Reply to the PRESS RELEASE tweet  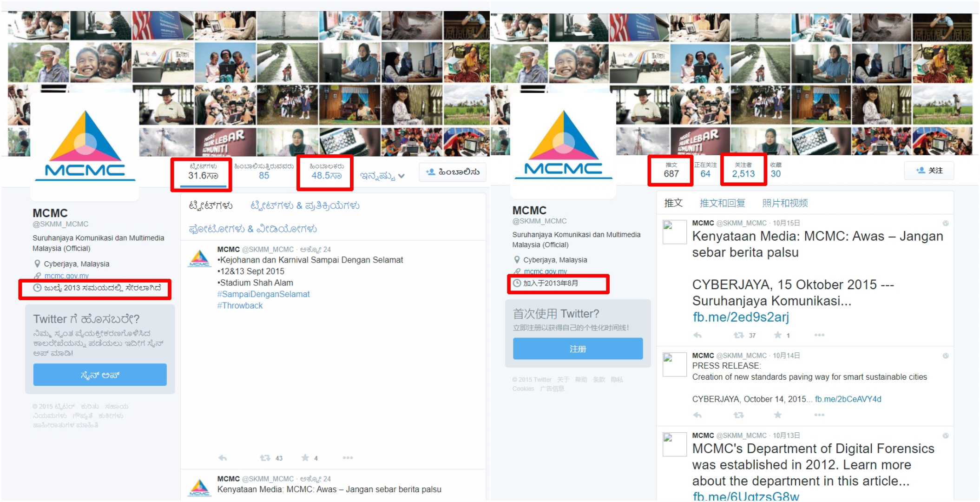point(697,415)
